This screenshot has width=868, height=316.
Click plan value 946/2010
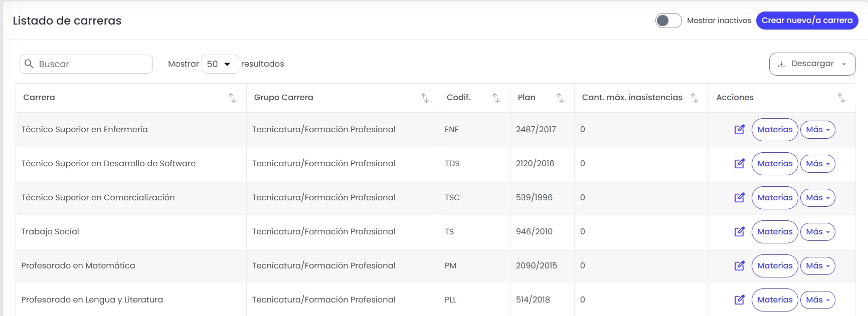pos(534,232)
